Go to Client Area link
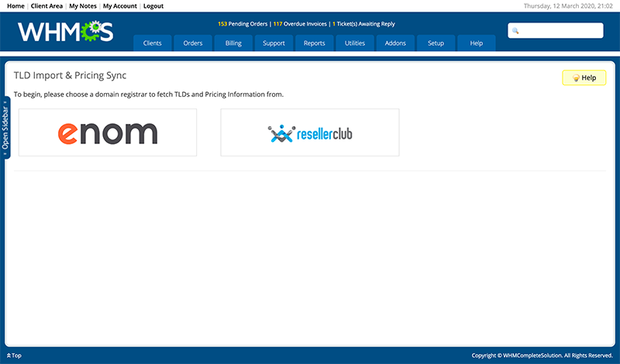 point(46,6)
